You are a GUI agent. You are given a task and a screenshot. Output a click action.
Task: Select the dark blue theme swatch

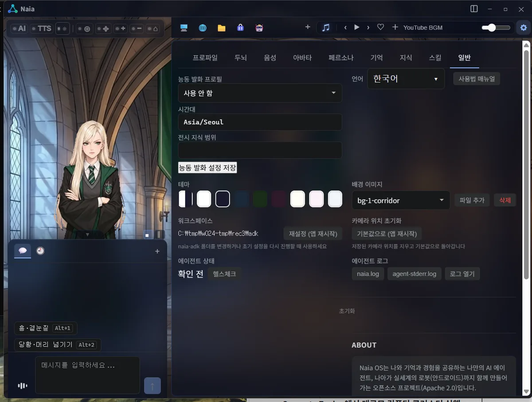[242, 199]
